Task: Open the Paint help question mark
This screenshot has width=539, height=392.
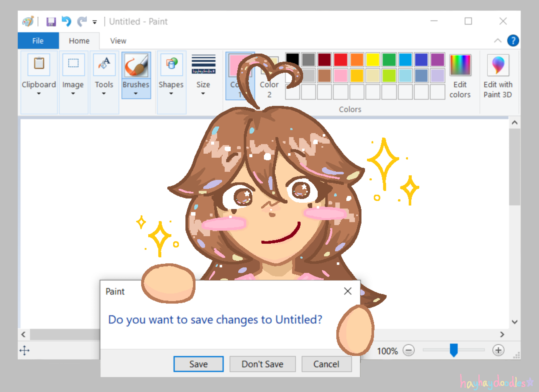Action: pyautogui.click(x=513, y=41)
